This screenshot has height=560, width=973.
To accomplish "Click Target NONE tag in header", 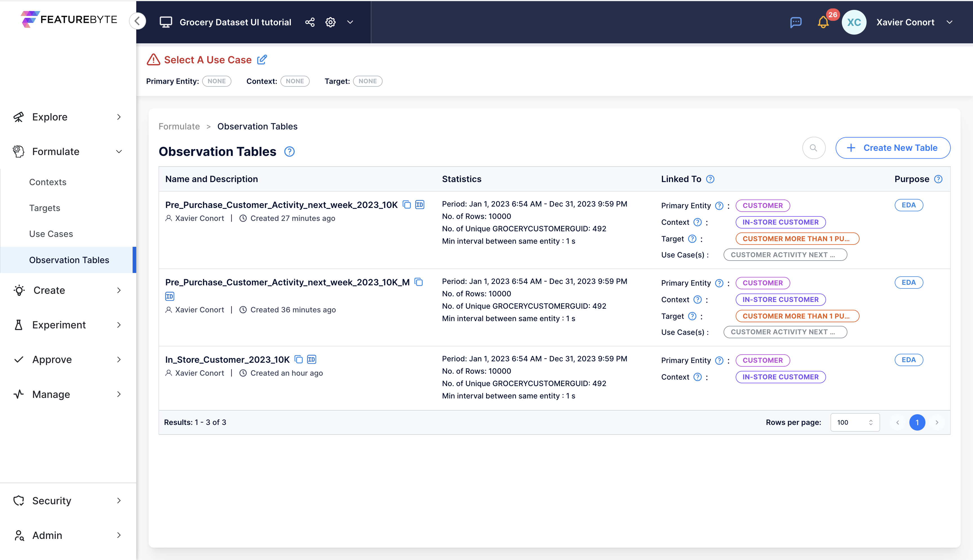I will point(367,81).
